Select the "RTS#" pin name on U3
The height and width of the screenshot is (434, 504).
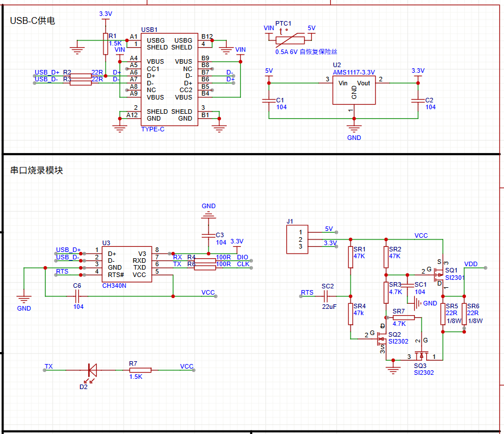coord(116,275)
